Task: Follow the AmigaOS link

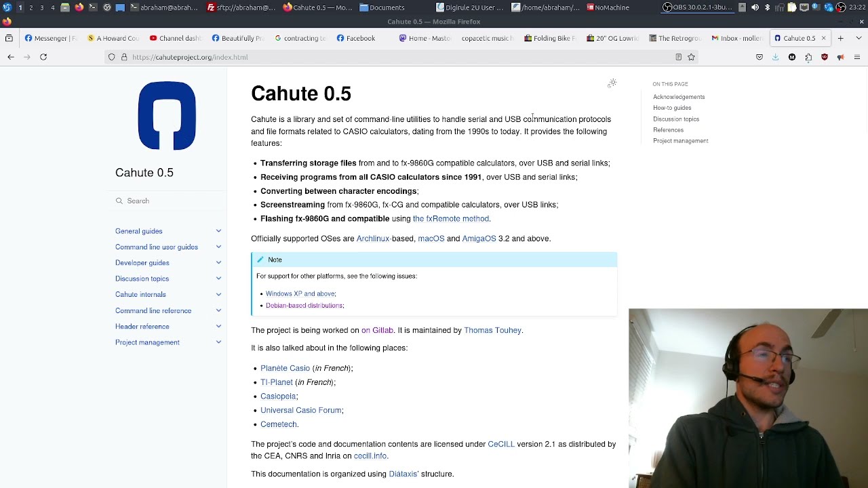Action: click(x=479, y=239)
